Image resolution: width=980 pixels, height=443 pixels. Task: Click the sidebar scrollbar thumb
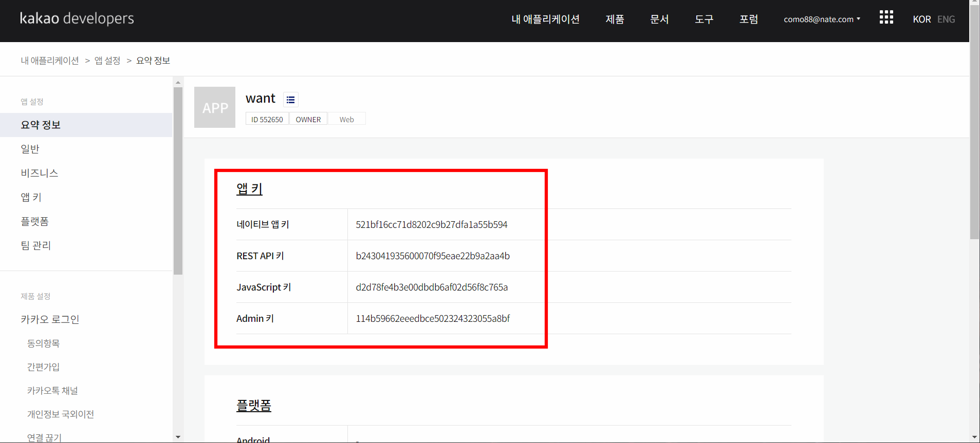pos(178,181)
